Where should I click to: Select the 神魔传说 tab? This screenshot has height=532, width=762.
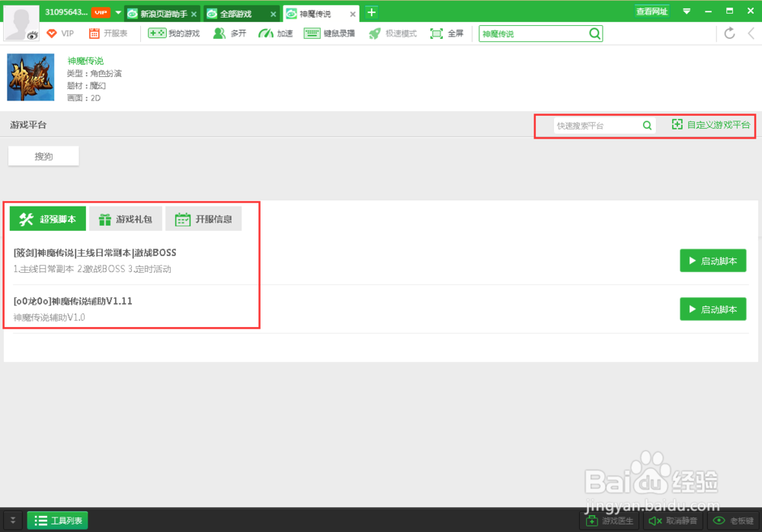[315, 14]
